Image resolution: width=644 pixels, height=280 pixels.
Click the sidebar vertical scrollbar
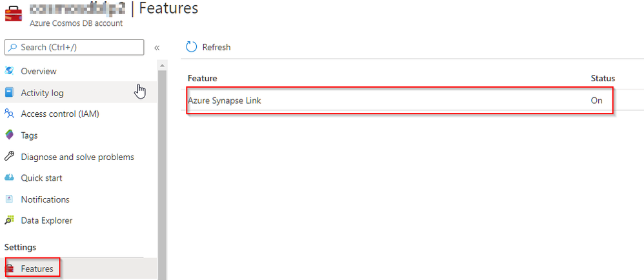pos(163,161)
